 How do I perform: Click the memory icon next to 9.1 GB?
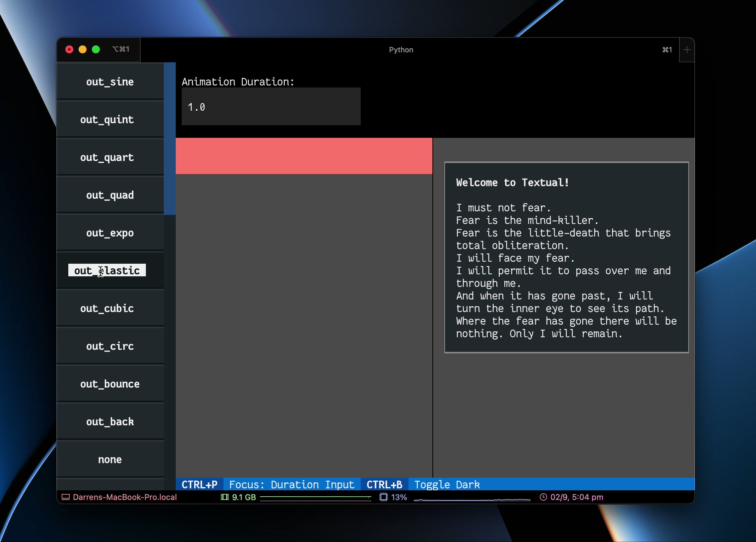[225, 497]
